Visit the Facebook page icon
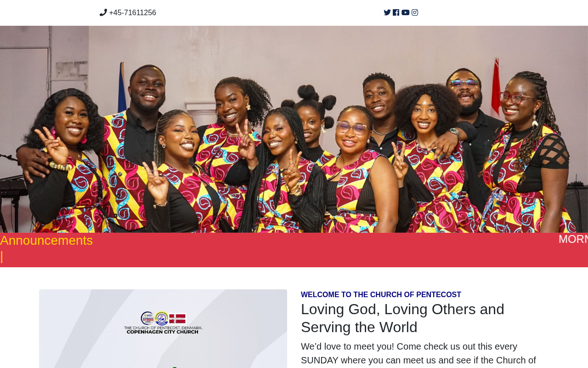588x368 pixels. point(396,12)
